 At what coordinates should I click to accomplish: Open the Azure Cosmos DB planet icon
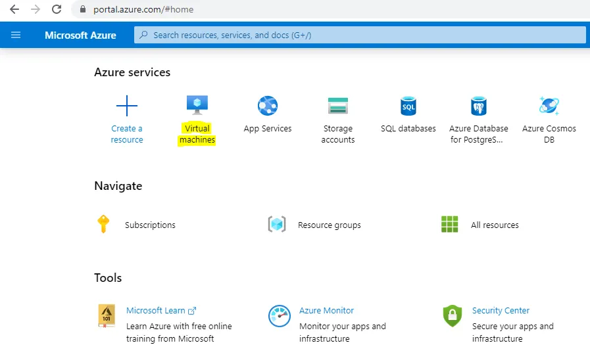(549, 106)
